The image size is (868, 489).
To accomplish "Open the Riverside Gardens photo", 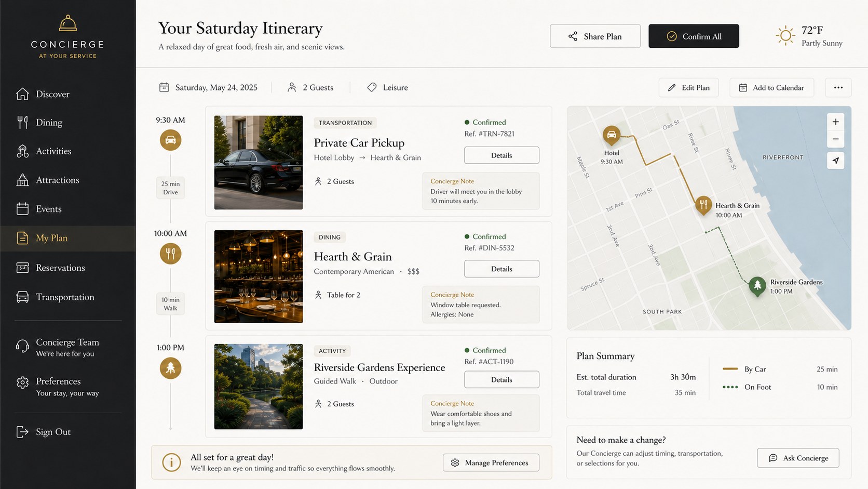I will click(x=259, y=387).
